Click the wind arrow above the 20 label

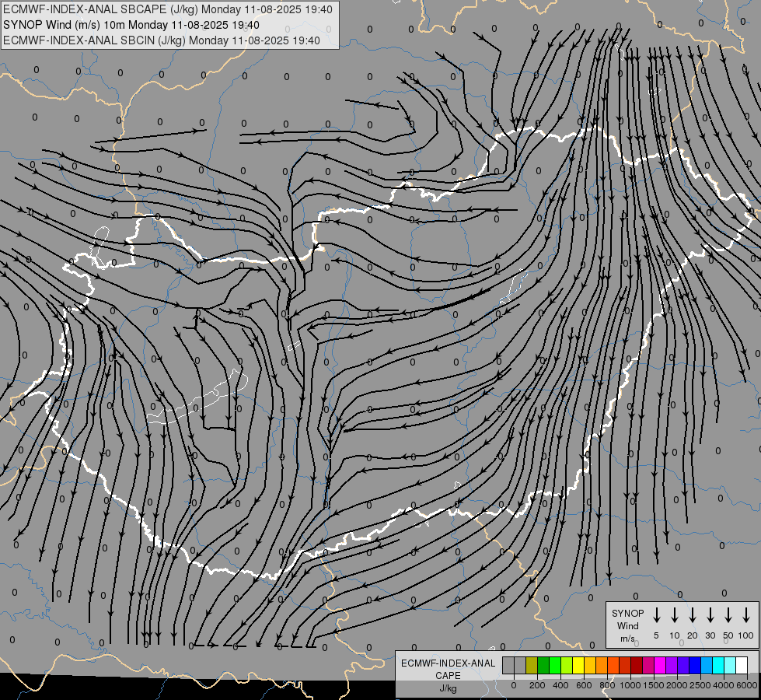[693, 615]
